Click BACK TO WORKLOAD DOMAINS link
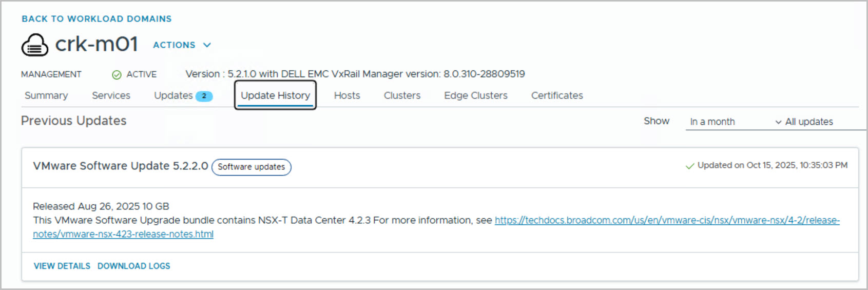Screen dimensions: 868x290 pos(97,19)
